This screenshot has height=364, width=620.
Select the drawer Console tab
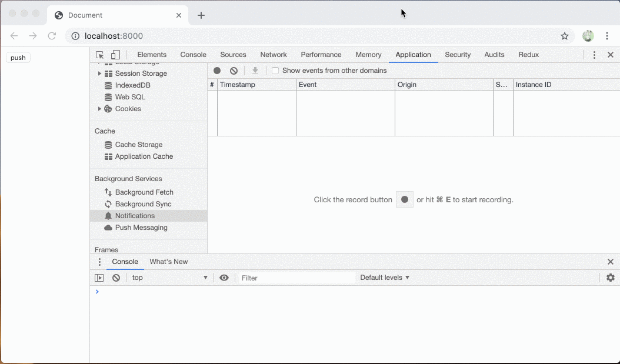coord(125,262)
